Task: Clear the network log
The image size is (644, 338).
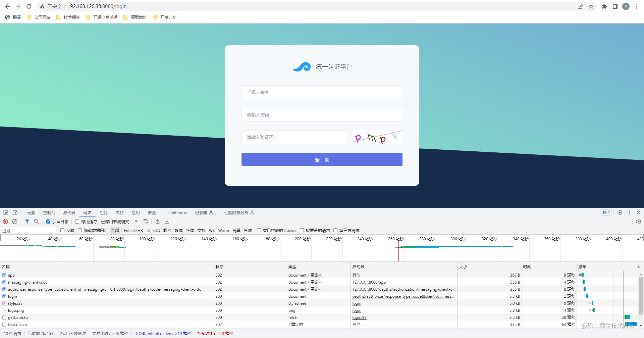Action: pos(15,222)
